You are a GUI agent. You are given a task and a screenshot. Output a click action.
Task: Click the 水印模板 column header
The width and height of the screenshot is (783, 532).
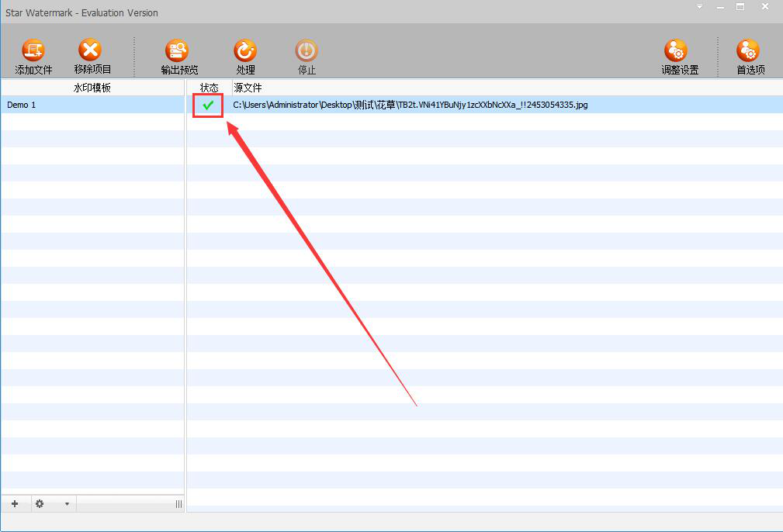click(92, 88)
